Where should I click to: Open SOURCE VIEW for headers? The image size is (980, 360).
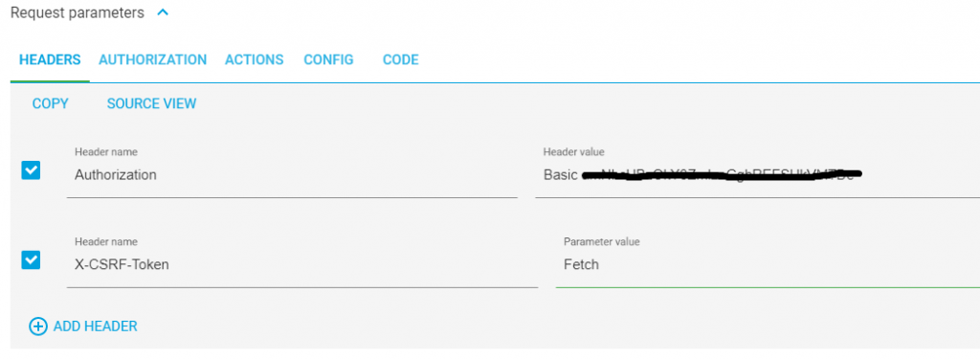(x=152, y=103)
